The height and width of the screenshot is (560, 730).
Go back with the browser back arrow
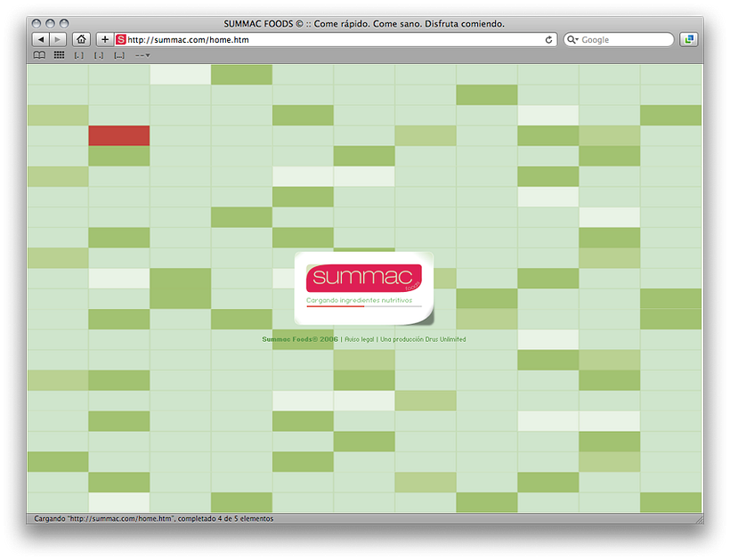coord(40,39)
